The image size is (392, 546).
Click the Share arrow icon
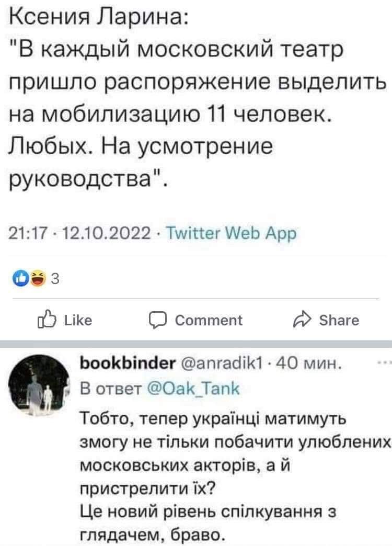point(302,320)
